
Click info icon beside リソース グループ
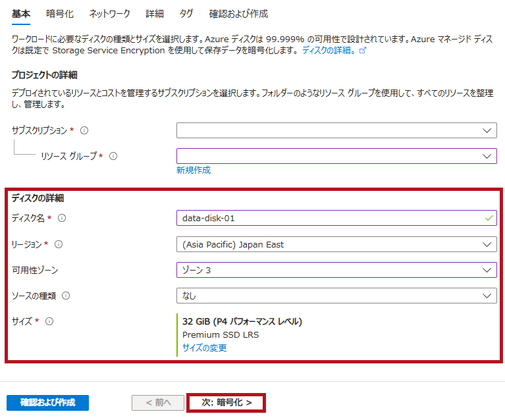(113, 156)
